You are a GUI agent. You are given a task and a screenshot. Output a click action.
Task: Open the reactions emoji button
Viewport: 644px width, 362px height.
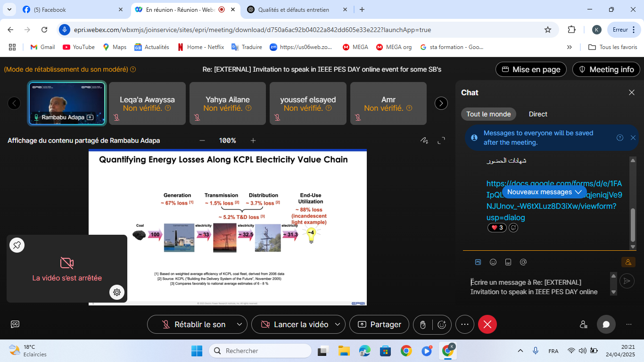click(442, 324)
